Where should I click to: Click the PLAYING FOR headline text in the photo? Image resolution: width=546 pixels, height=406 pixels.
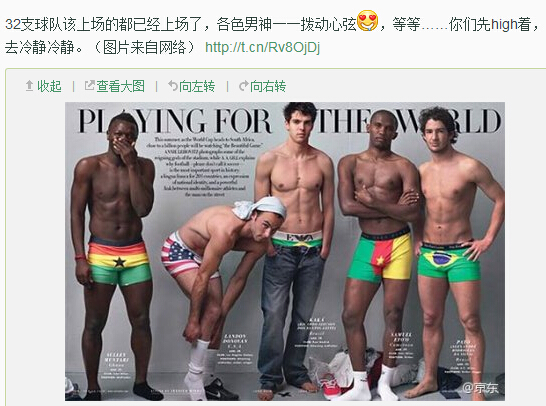174,121
